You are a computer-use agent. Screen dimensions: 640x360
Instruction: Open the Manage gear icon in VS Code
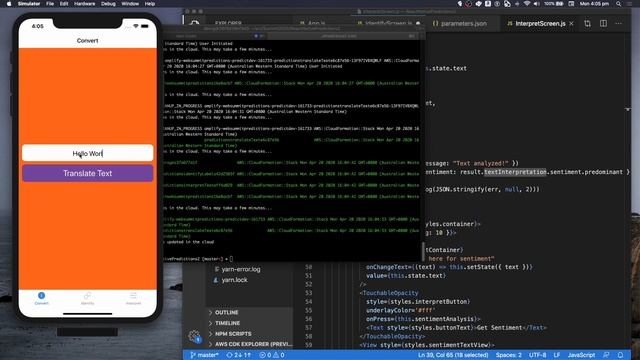click(195, 336)
